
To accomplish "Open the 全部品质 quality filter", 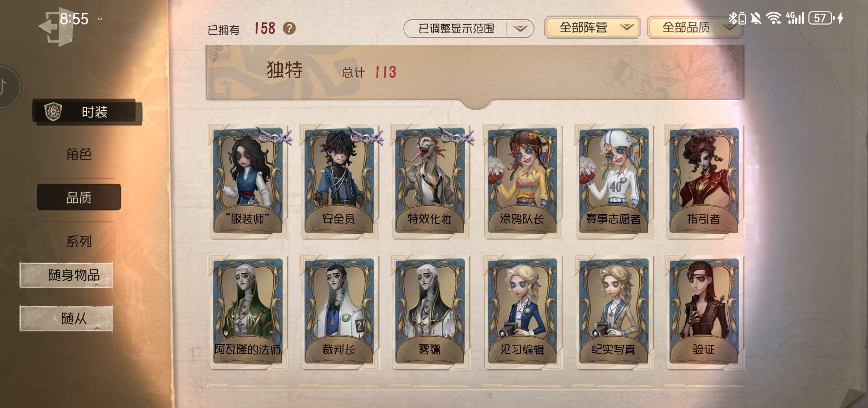I will [695, 27].
